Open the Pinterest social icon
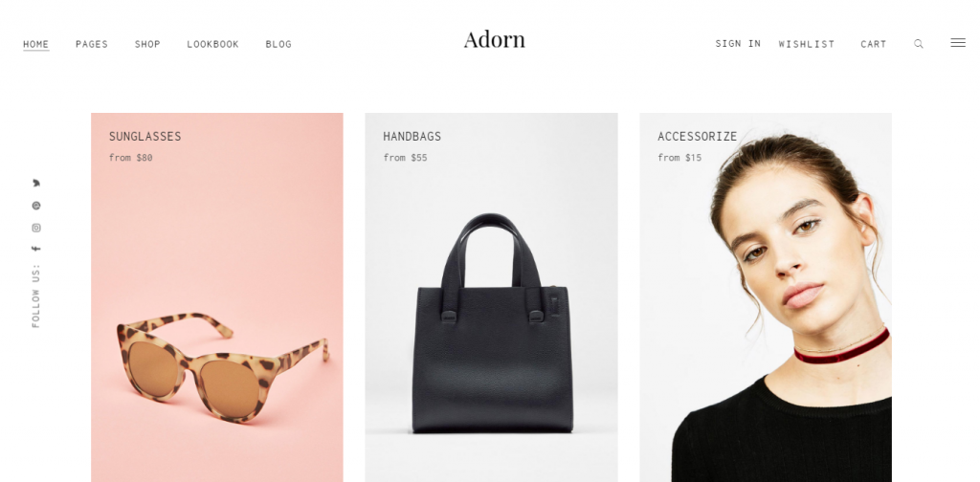This screenshot has height=482, width=980. pyautogui.click(x=36, y=206)
